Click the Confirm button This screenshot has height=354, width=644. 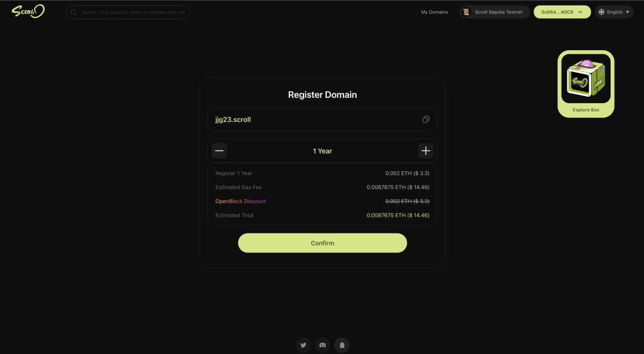[x=323, y=243]
